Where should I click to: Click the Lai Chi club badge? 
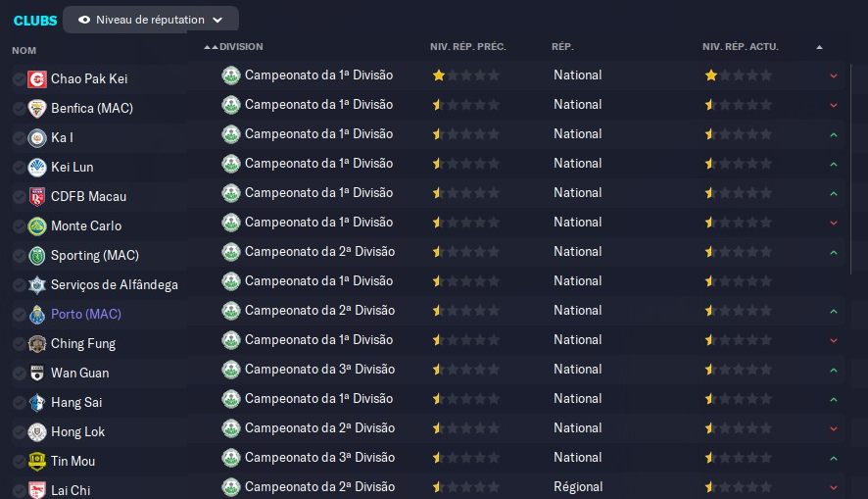(x=37, y=490)
